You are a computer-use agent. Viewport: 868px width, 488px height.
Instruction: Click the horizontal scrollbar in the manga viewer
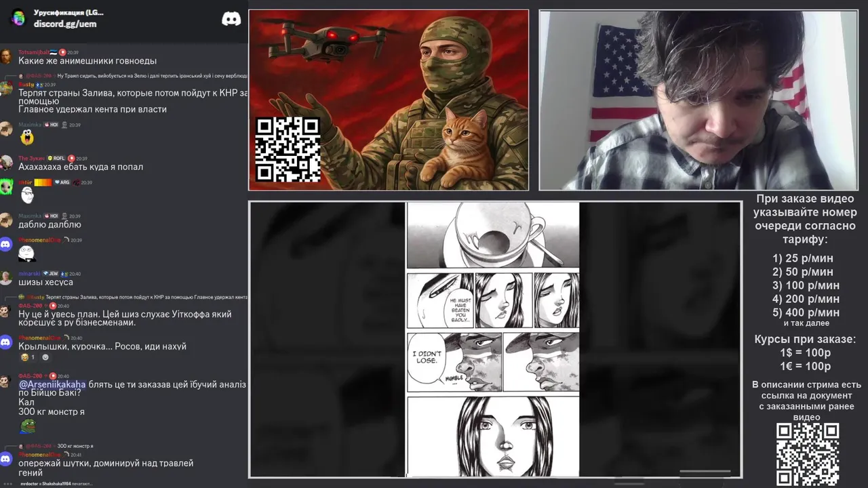point(705,470)
